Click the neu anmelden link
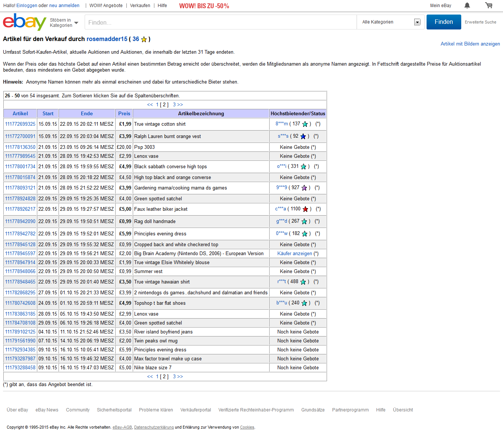The height and width of the screenshot is (448, 503). [64, 6]
